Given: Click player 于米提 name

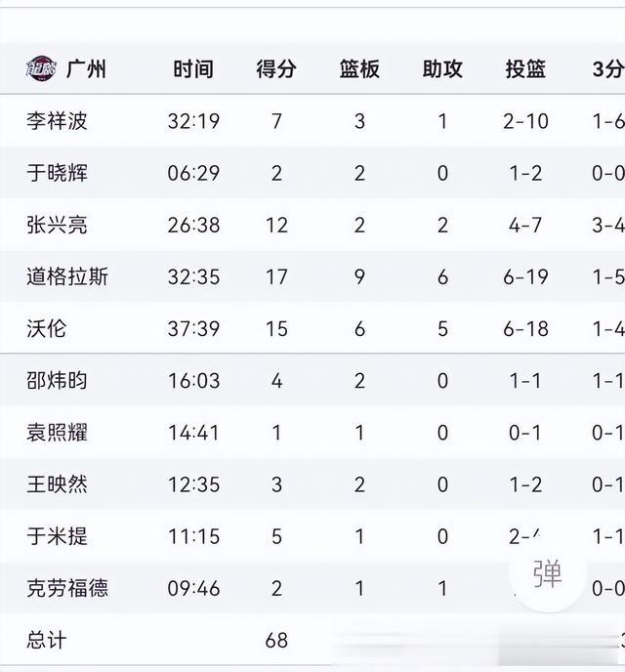Looking at the screenshot, I should pos(57,536).
